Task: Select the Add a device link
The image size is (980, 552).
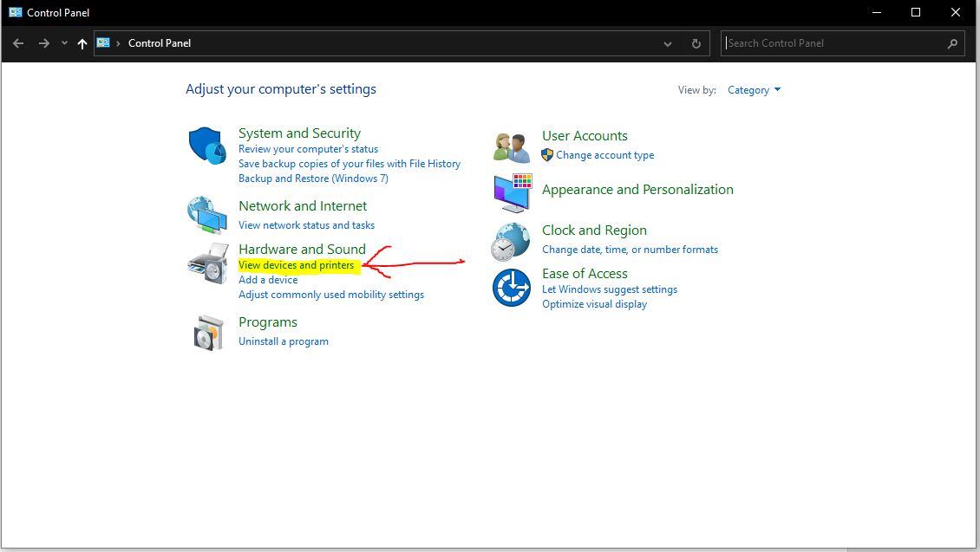Action: [x=268, y=280]
